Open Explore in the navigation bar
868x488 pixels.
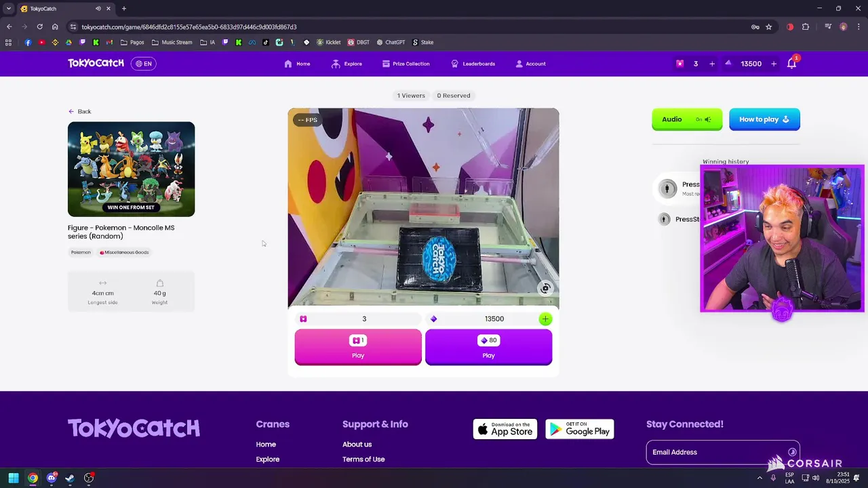347,64
